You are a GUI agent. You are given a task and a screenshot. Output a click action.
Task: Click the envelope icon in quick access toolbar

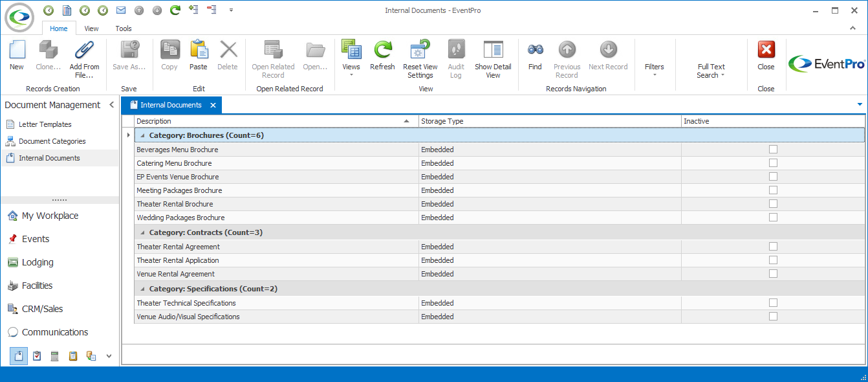[121, 10]
